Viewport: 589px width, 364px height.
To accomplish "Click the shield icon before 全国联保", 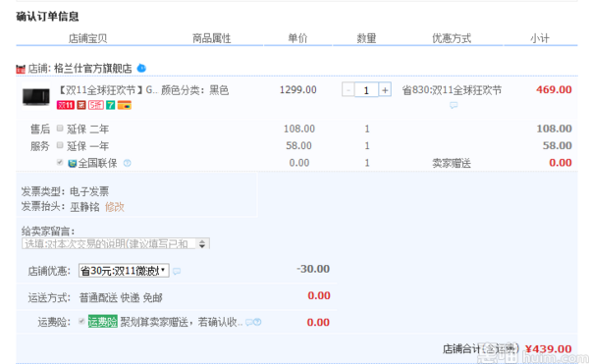I will [72, 163].
